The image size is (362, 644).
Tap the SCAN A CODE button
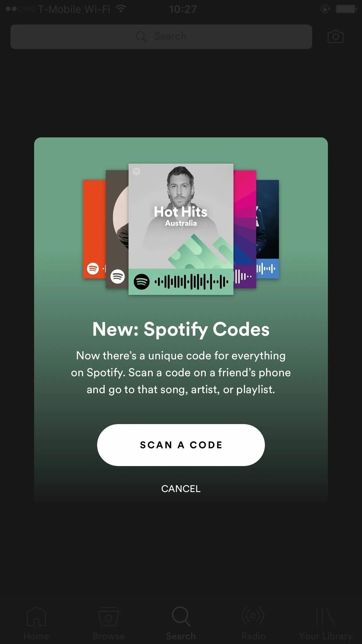181,445
